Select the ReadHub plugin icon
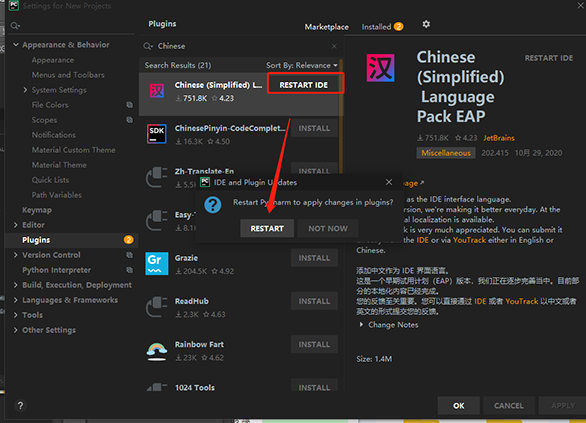Image resolution: width=586 pixels, height=423 pixels. (157, 307)
